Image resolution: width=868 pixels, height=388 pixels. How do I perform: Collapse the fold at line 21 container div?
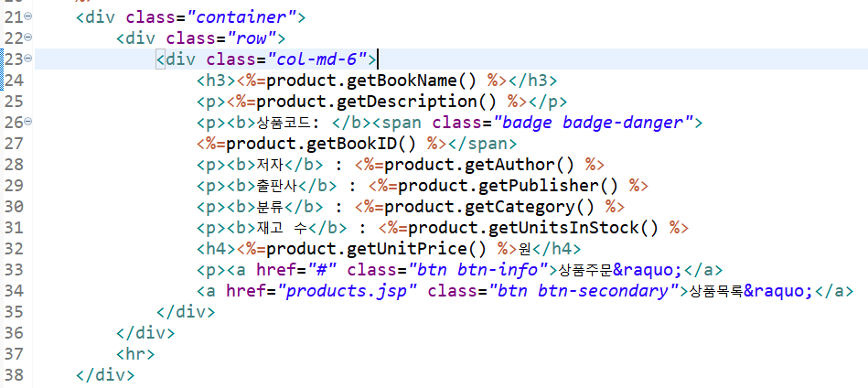point(27,17)
